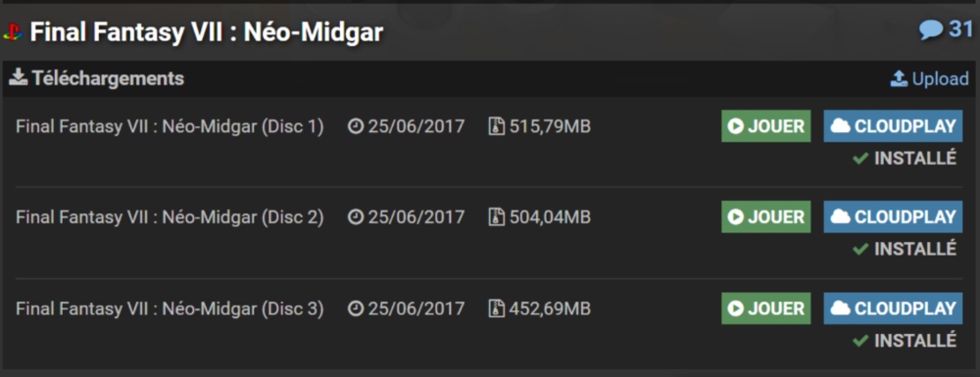The height and width of the screenshot is (377, 980).
Task: Select the Néo-Midgar (Disc 3) file name
Action: point(170,309)
